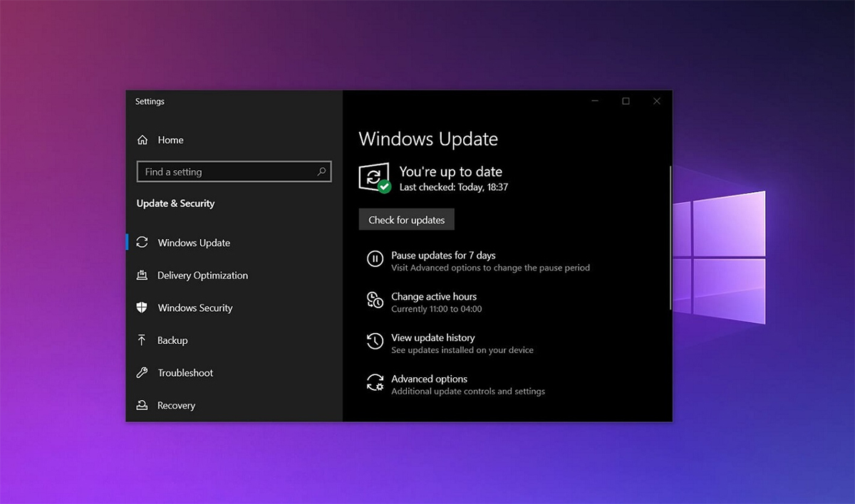Viewport: 855px width, 504px height.
Task: Select Troubleshoot in the sidebar
Action: (x=185, y=373)
